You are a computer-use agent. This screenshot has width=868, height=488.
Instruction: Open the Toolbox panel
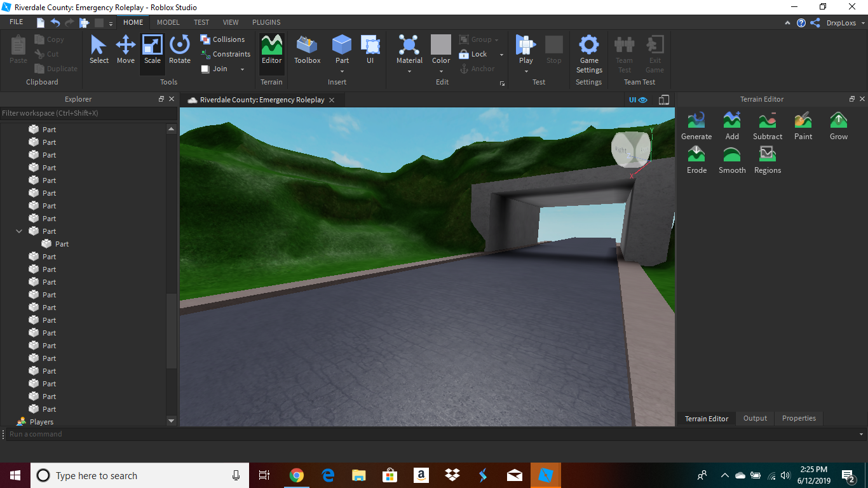308,50
